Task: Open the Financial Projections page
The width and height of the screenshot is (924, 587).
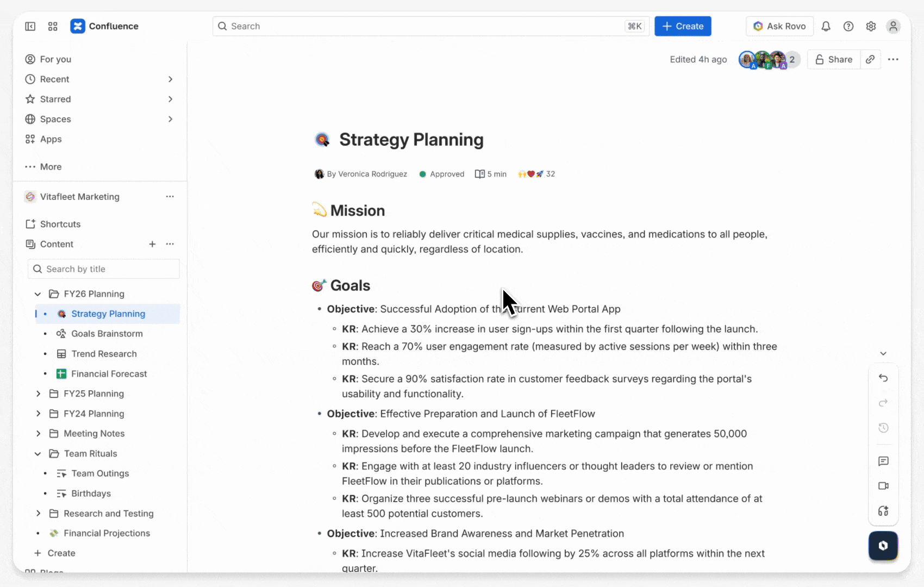Action: click(x=107, y=533)
